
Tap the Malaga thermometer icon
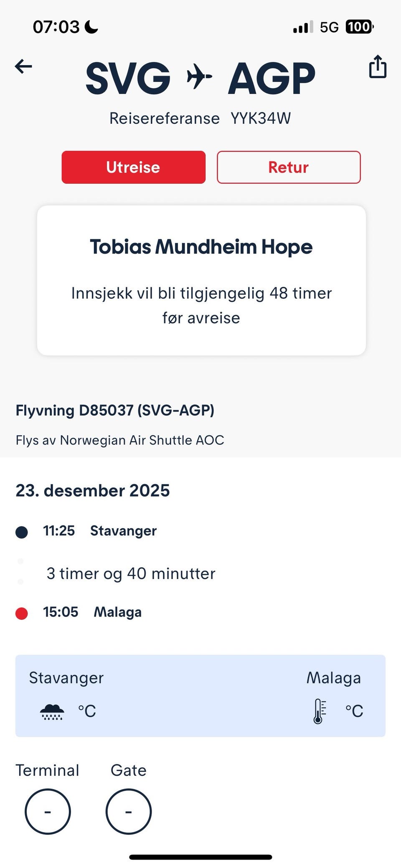(320, 711)
